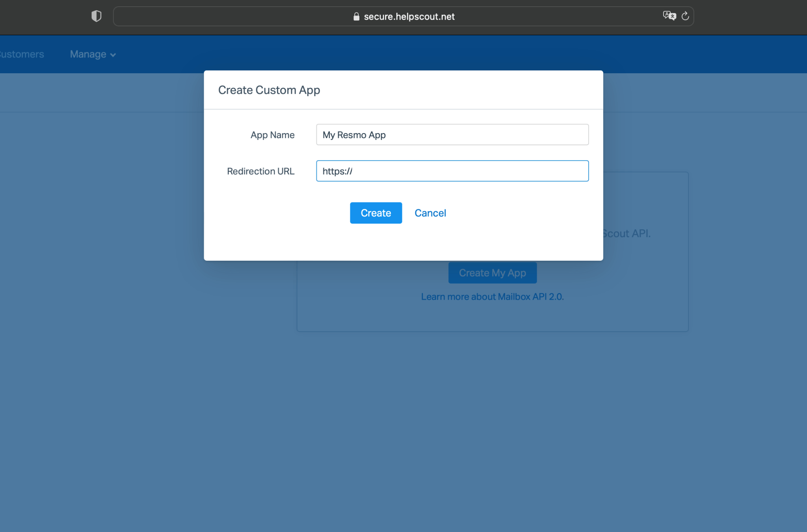
Task: Click the My Resmo App text in field
Action: [354, 135]
